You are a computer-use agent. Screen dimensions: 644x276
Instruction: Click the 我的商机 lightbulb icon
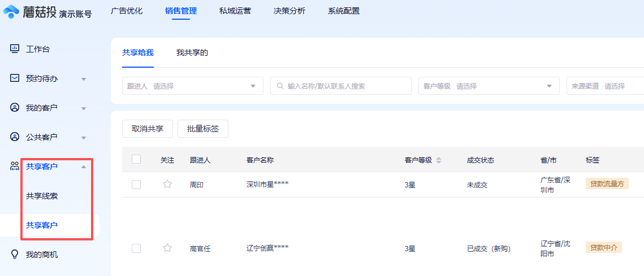pyautogui.click(x=14, y=255)
